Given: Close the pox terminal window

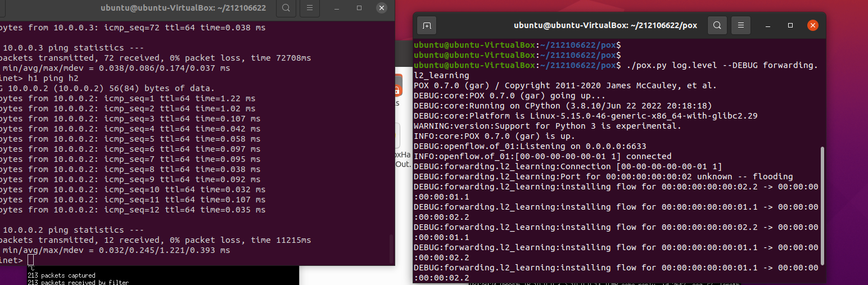Looking at the screenshot, I should tap(812, 25).
